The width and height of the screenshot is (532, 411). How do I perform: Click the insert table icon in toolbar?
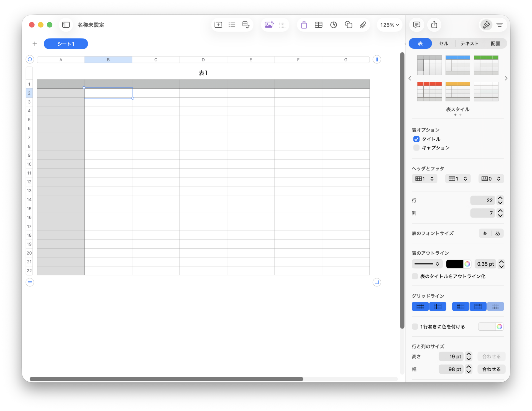point(318,25)
